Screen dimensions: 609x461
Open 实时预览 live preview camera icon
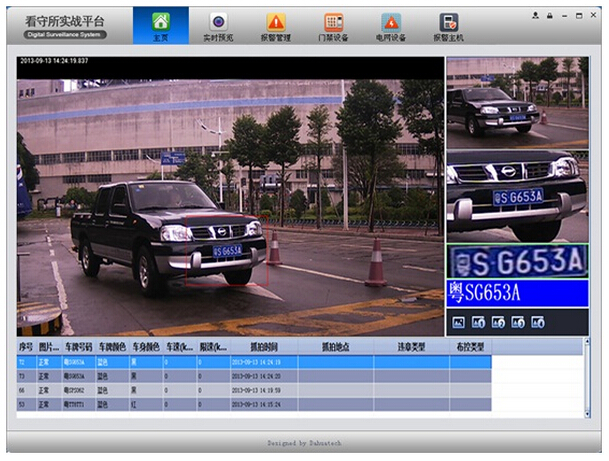[x=218, y=25]
